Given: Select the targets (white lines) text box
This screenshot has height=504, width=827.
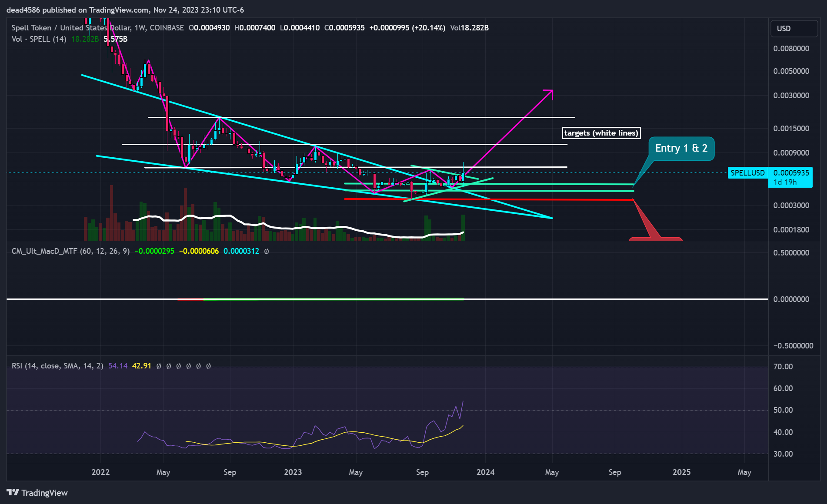Looking at the screenshot, I should coord(601,133).
